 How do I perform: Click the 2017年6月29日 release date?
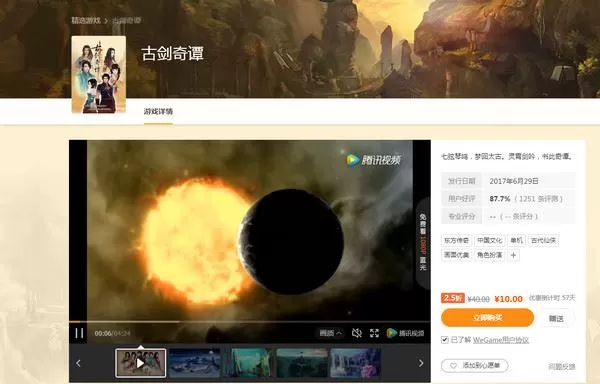(x=514, y=181)
